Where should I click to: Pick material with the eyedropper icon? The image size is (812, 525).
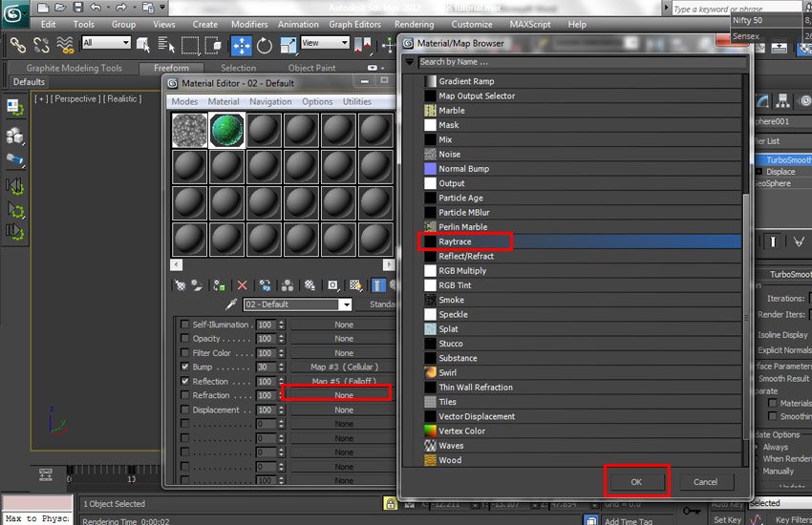tap(230, 304)
